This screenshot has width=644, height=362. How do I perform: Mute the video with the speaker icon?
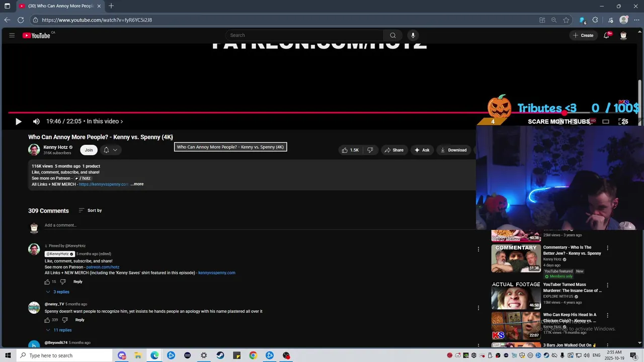(36, 121)
